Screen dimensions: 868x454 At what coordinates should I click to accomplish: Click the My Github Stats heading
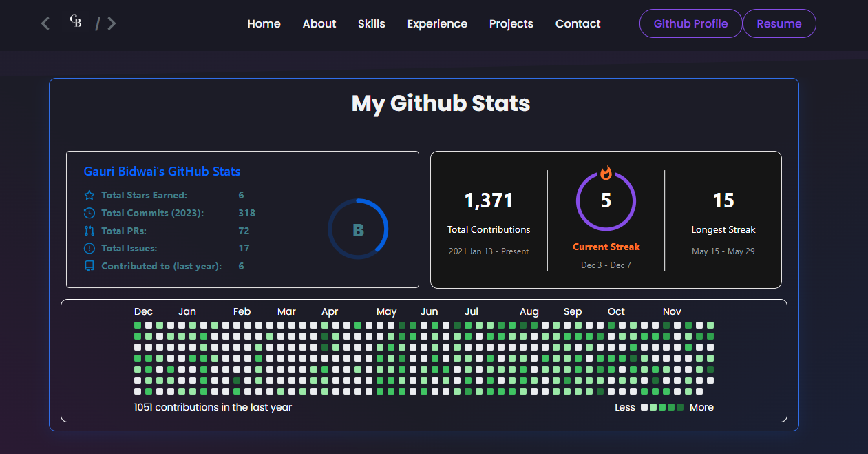click(x=441, y=103)
